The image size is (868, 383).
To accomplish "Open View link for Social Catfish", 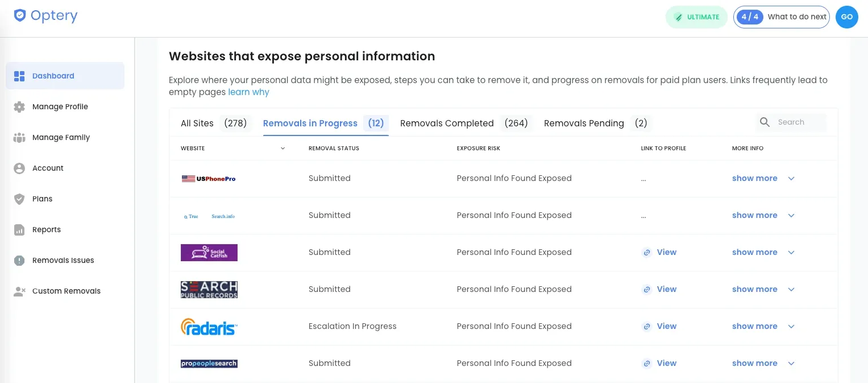I will click(666, 252).
